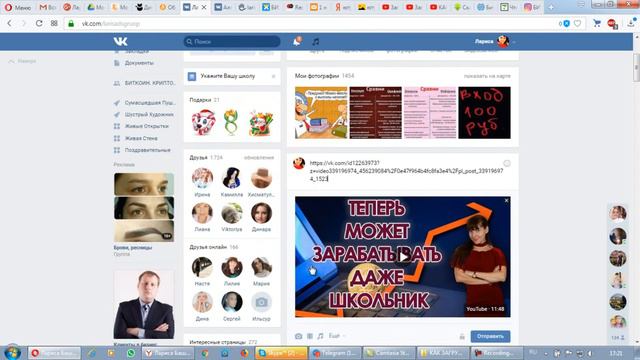Open the Speed Dial grid icon
Screen dimensions: 640x360
[54, 23]
